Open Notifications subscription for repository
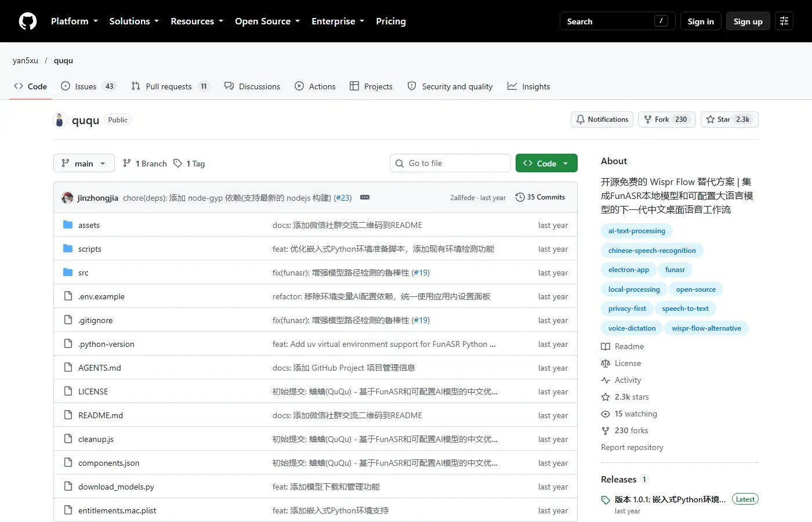Viewport: 812px width, 522px height. (x=602, y=119)
